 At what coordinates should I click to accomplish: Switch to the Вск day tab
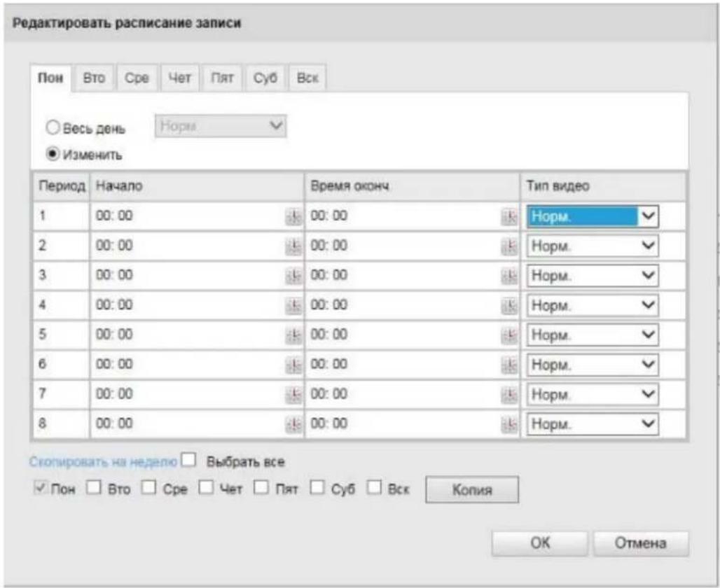pyautogui.click(x=307, y=78)
